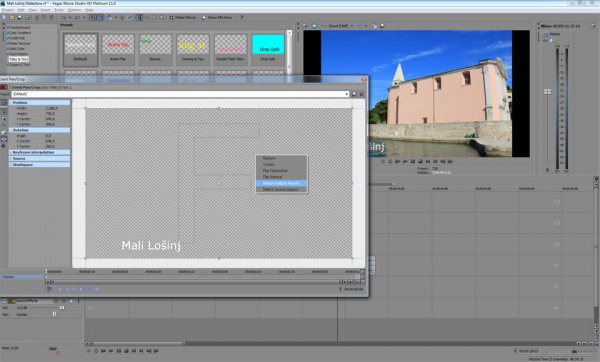Select Credit Roll generator
The width and height of the screenshot is (600, 362).
click(16, 38)
